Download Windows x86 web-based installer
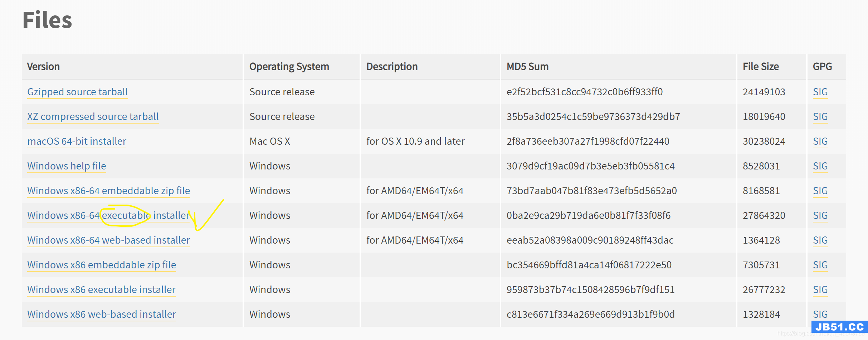Screen dimensions: 868x340 point(102,315)
